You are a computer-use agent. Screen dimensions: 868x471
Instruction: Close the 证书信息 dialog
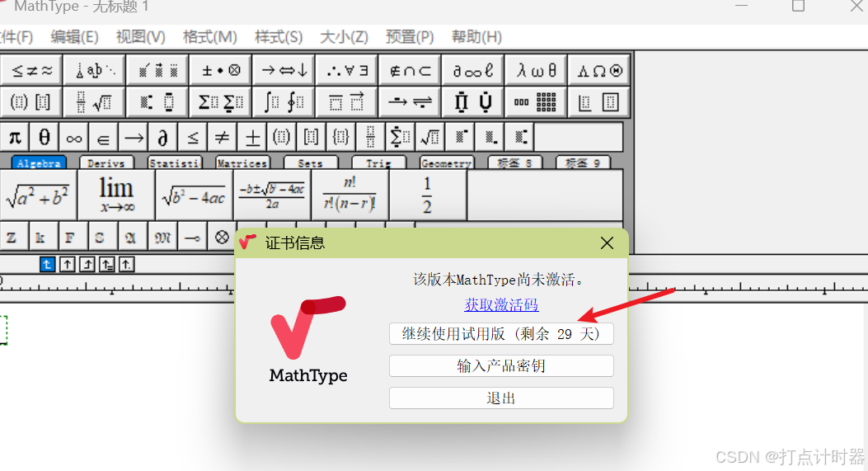(607, 243)
